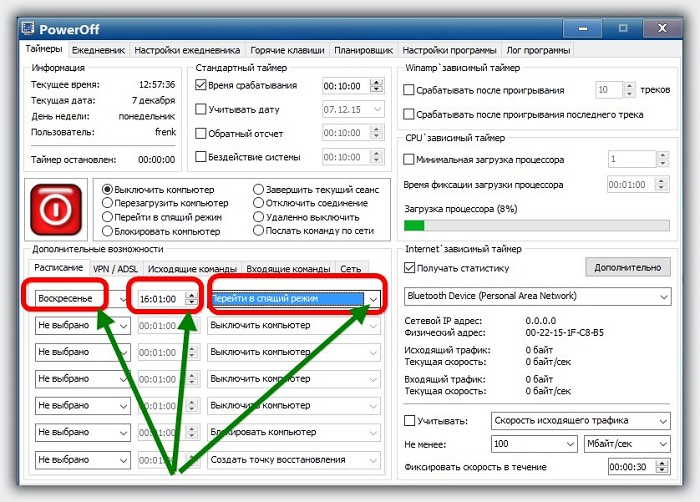This screenshot has height=502, width=700.
Task: Enable the Обратный отсчет checkbox
Action: (x=200, y=133)
